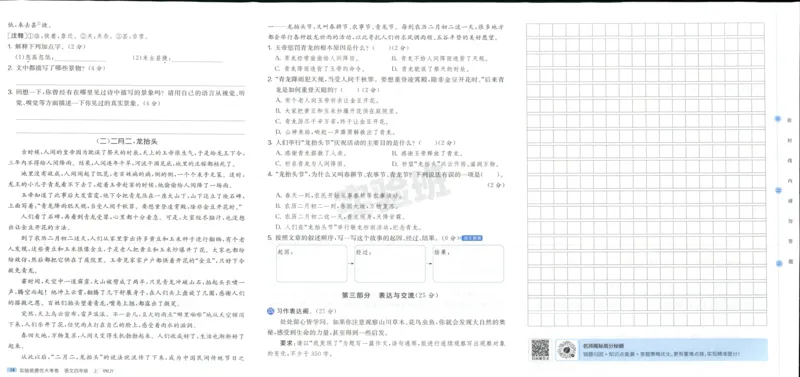Click inside the 经过 answer box

coord(390,264)
